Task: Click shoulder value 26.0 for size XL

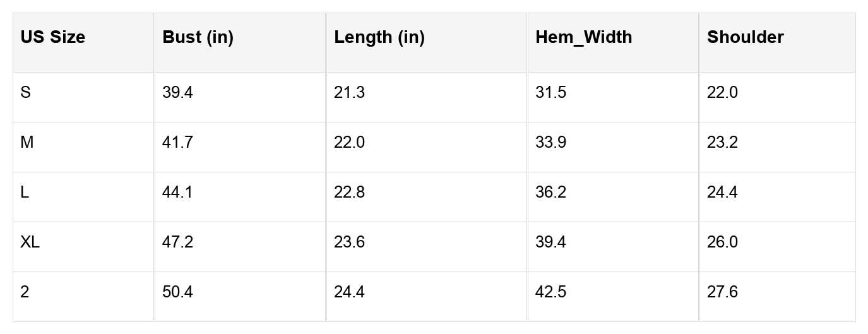Action: (x=722, y=242)
